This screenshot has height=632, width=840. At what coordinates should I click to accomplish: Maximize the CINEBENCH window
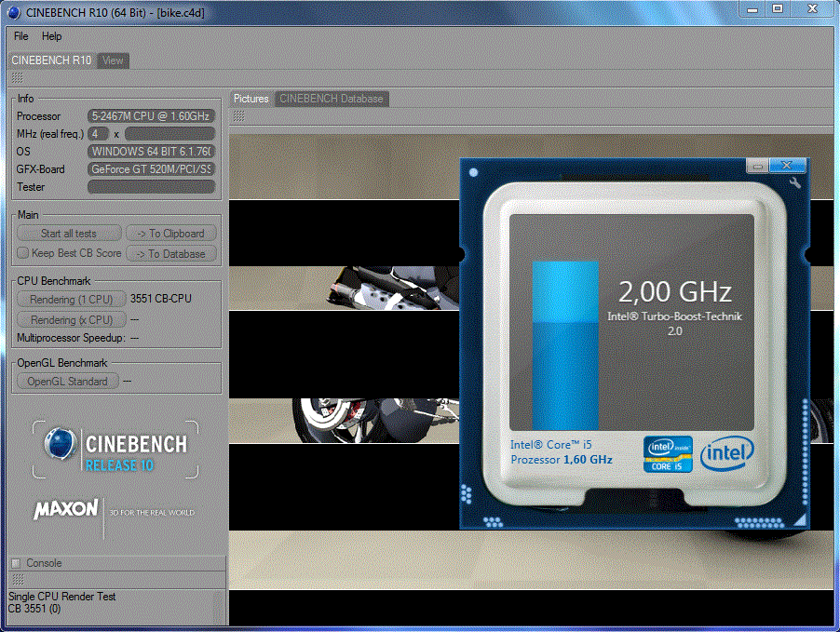(x=778, y=9)
